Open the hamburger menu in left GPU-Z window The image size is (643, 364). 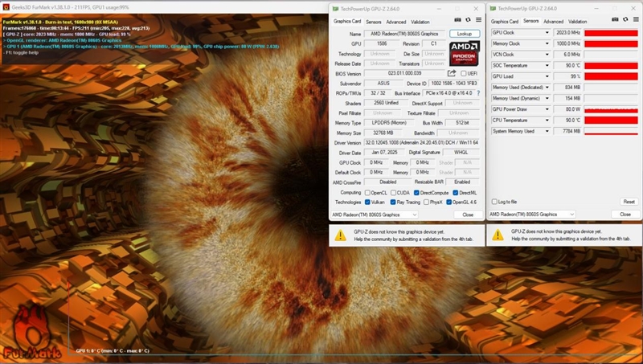479,19
